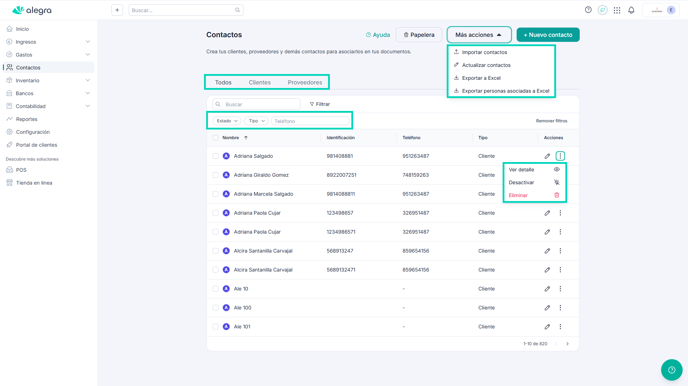Click the user avatar in top right

[671, 10]
